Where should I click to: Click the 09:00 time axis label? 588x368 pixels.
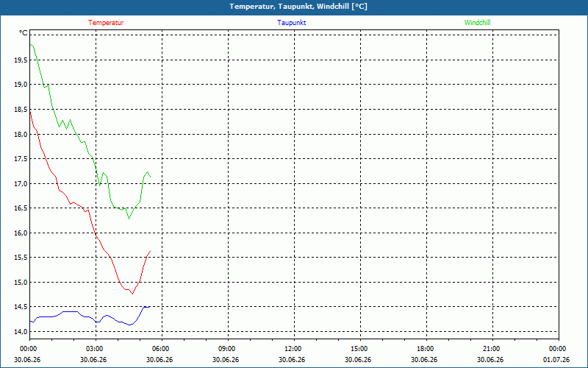pyautogui.click(x=228, y=349)
